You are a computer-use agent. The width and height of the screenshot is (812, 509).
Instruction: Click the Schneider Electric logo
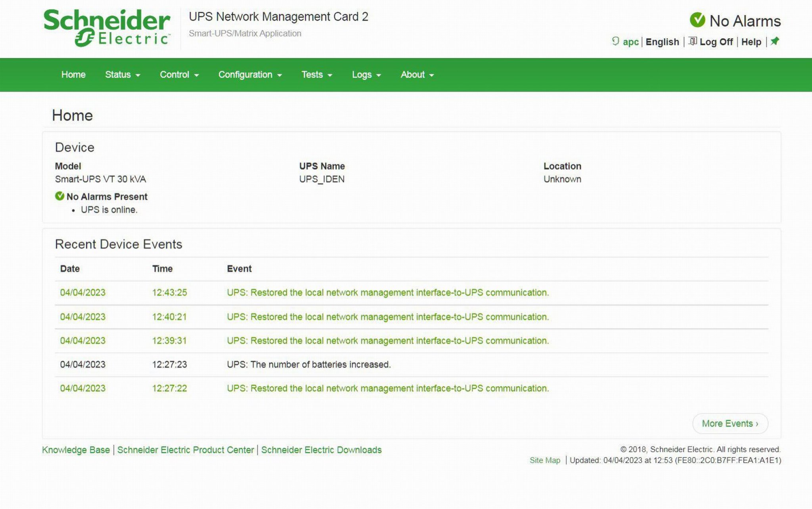click(x=107, y=28)
